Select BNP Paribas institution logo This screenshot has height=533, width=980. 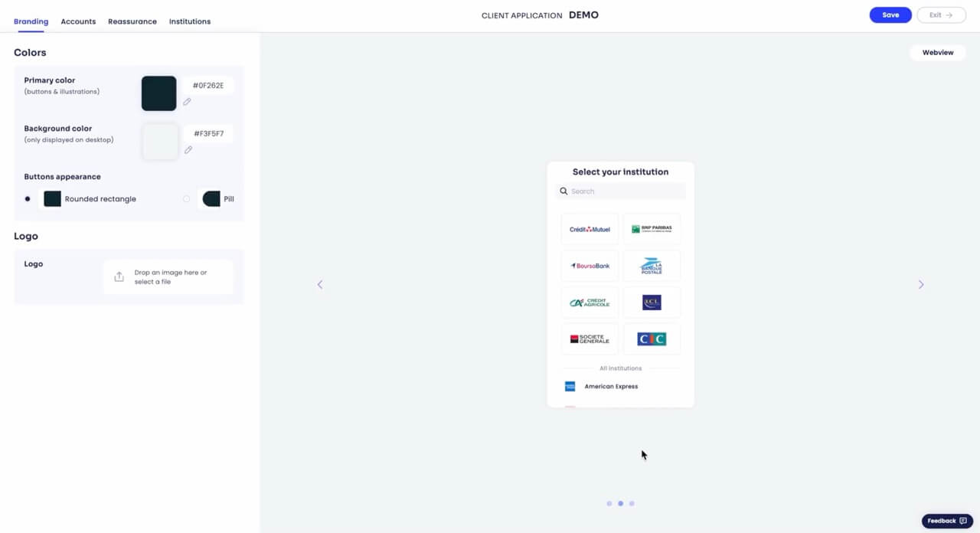[652, 229]
